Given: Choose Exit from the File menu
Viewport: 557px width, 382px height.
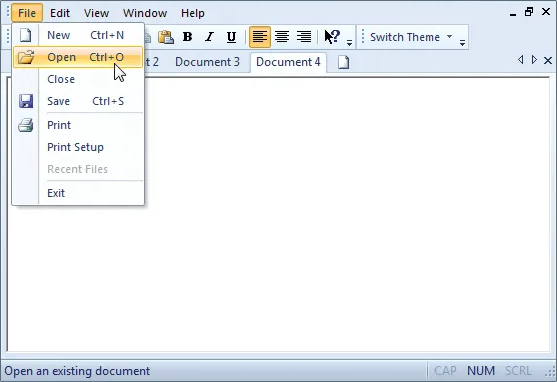Looking at the screenshot, I should pyautogui.click(x=78, y=193).
